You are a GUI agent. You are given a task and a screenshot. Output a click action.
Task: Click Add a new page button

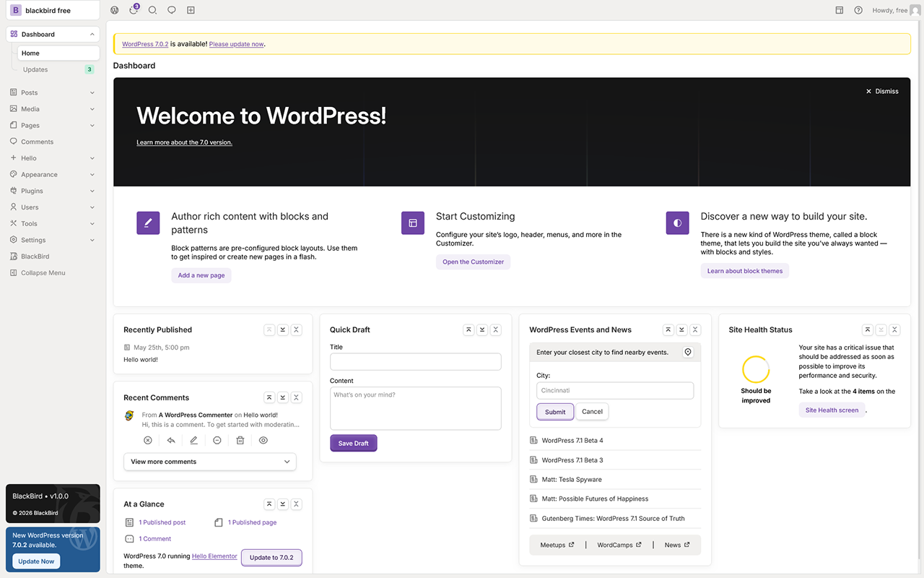click(201, 275)
